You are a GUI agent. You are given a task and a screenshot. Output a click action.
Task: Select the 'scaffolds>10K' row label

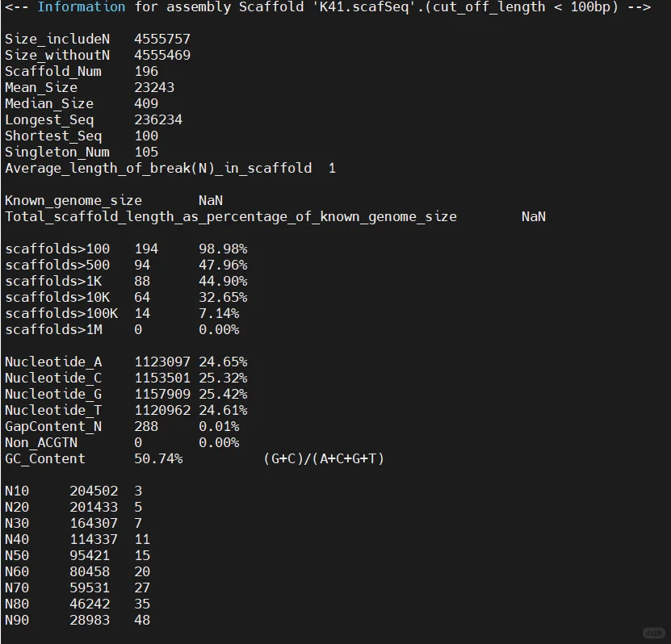pyautogui.click(x=57, y=297)
